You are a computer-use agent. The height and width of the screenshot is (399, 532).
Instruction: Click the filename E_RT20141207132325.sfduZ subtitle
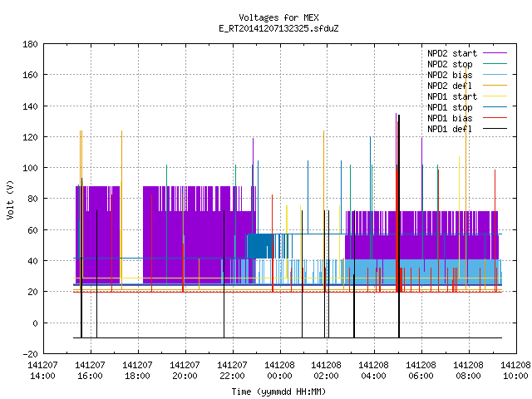pos(279,28)
